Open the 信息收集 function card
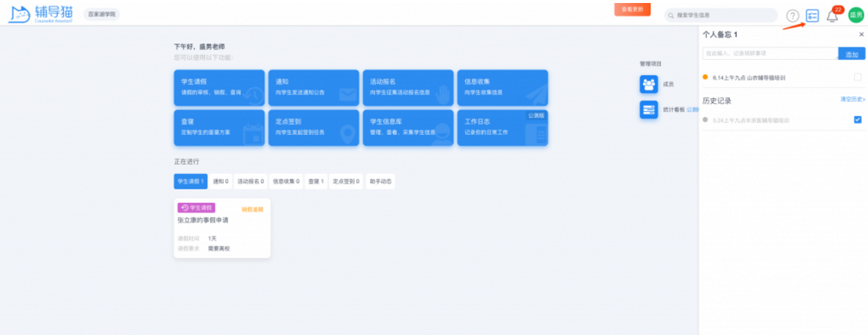868x335 pixels. (503, 88)
